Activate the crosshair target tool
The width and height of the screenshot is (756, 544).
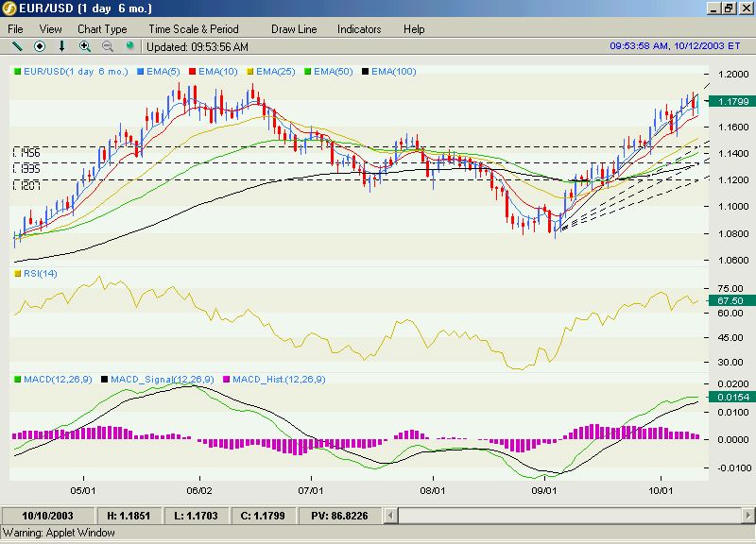tap(40, 46)
